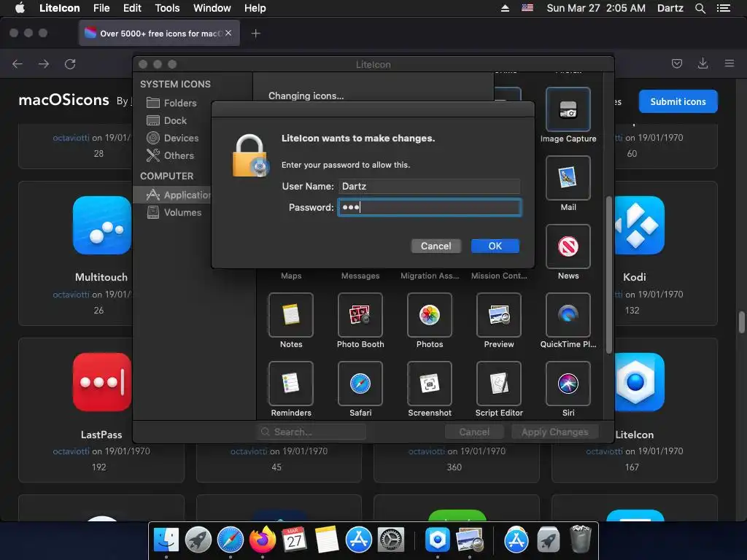Open the Window menu
The image size is (747, 560).
pos(212,8)
